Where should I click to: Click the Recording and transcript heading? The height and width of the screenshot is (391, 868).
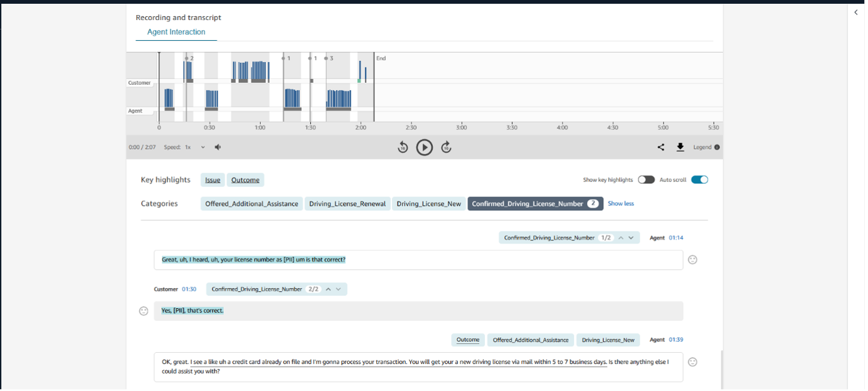coord(179,18)
